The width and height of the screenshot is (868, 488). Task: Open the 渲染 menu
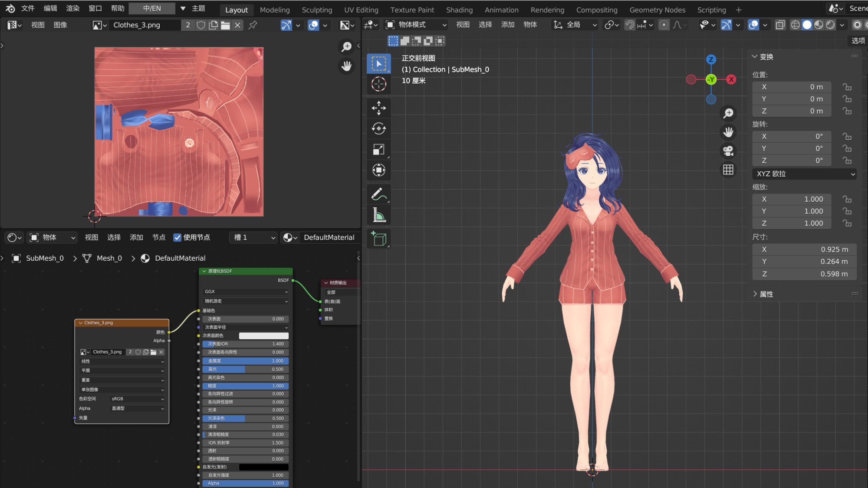tap(72, 8)
